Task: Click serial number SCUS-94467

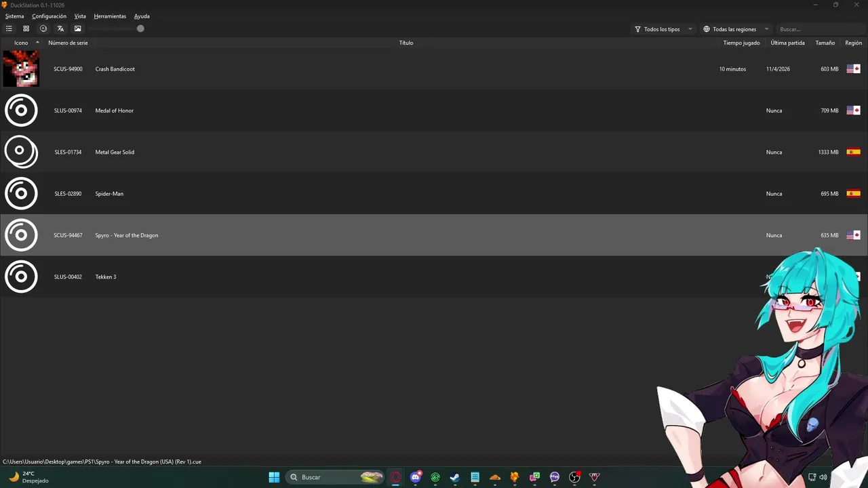Action: click(x=68, y=235)
